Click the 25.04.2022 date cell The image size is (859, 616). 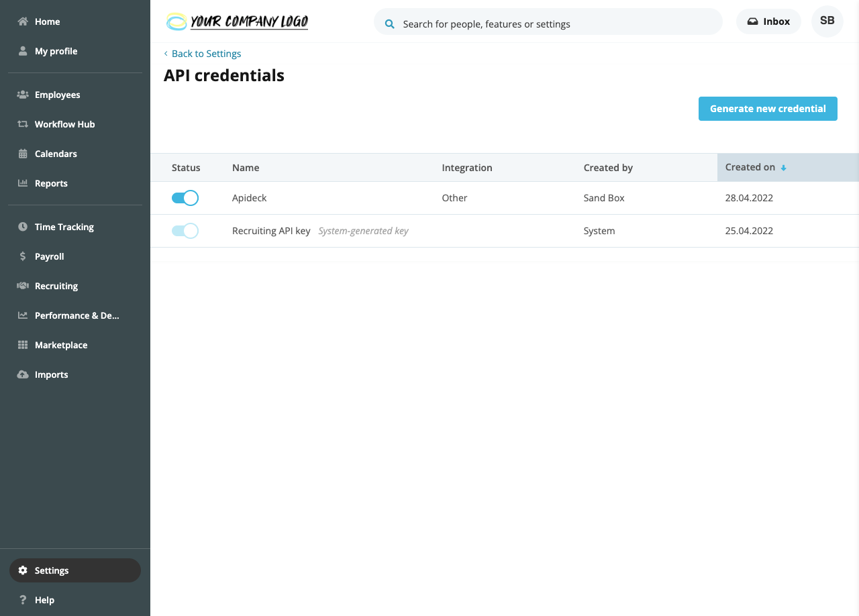coord(749,231)
